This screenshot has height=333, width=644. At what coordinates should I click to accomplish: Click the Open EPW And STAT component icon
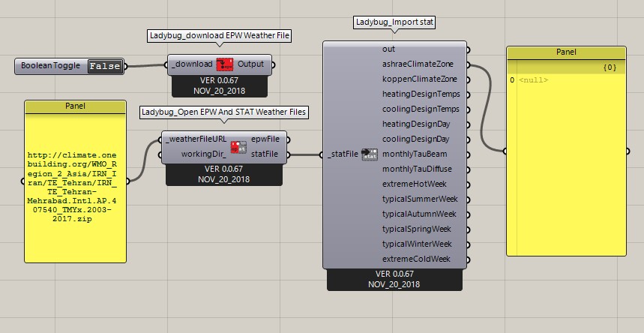coord(238,147)
